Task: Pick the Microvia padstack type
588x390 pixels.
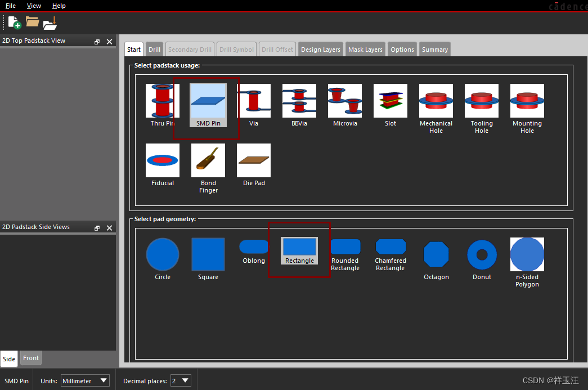Action: 345,101
